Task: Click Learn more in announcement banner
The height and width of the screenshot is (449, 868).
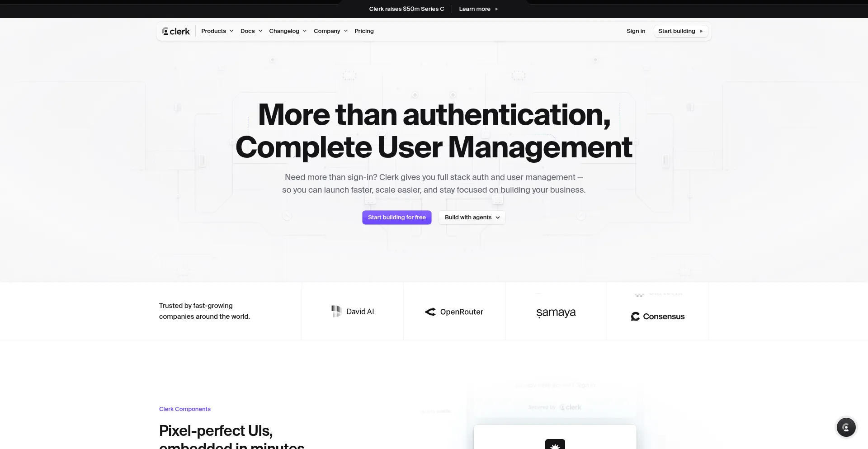Action: (x=475, y=9)
